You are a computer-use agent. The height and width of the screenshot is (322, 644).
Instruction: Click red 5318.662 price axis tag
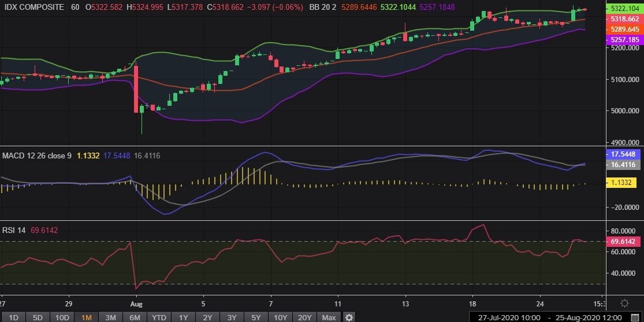pyautogui.click(x=624, y=19)
